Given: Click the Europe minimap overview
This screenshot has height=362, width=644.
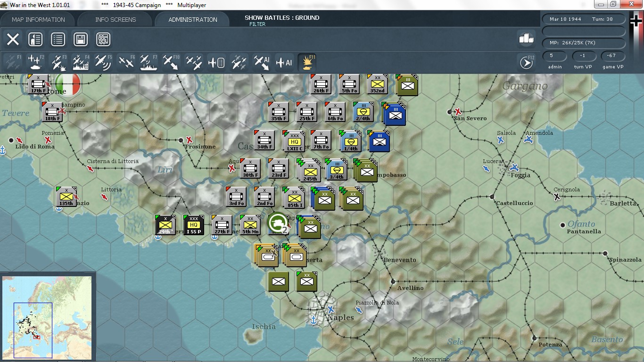Looking at the screenshot, I should (x=47, y=317).
